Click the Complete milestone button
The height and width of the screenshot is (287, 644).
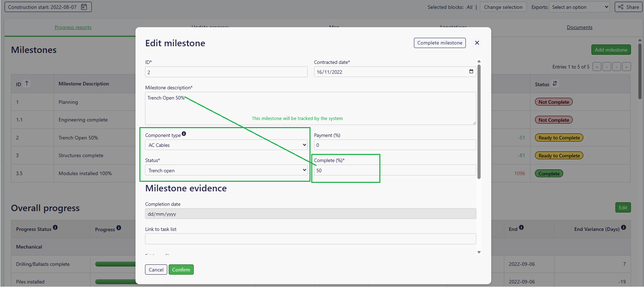pyautogui.click(x=440, y=43)
